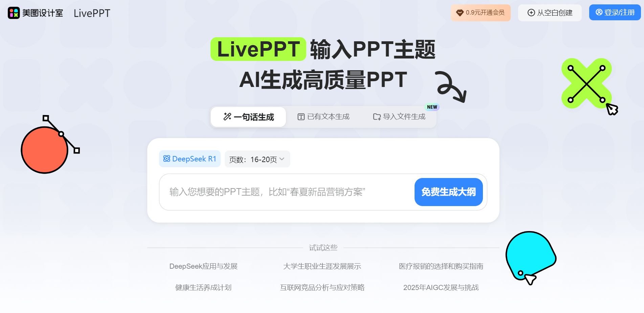Open the 0.9元开通会员 membership offer
This screenshot has height=313, width=644.
click(x=481, y=13)
